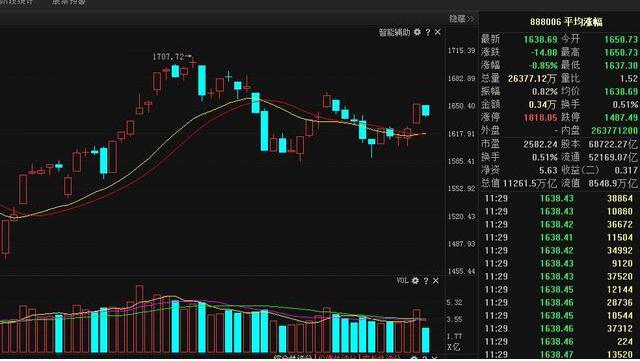
Task: Select the tick row with volume 13520
Action: coord(559,354)
